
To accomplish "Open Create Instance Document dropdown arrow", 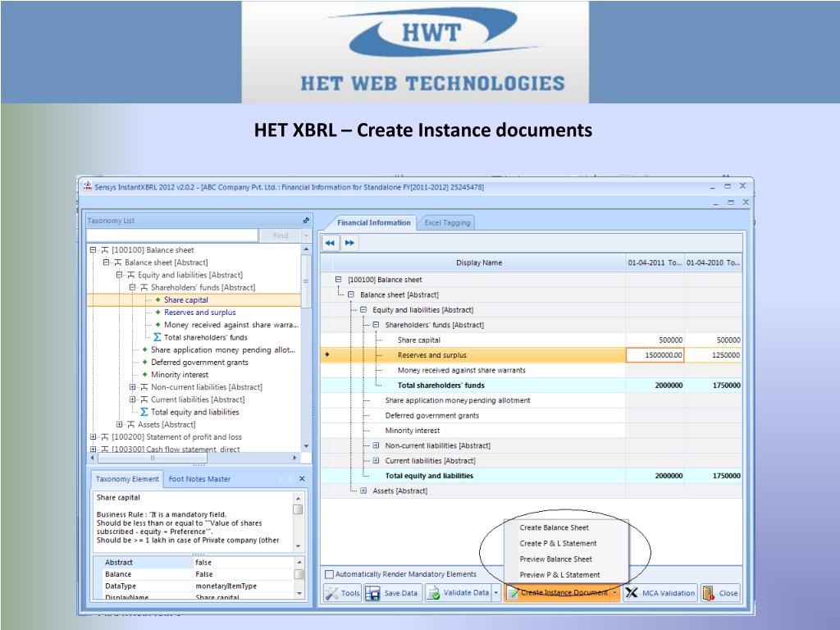I will (615, 593).
